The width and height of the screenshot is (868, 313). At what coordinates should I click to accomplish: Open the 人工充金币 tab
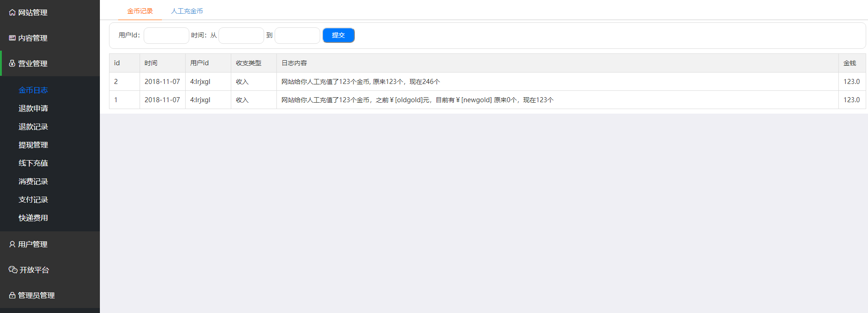pos(187,11)
